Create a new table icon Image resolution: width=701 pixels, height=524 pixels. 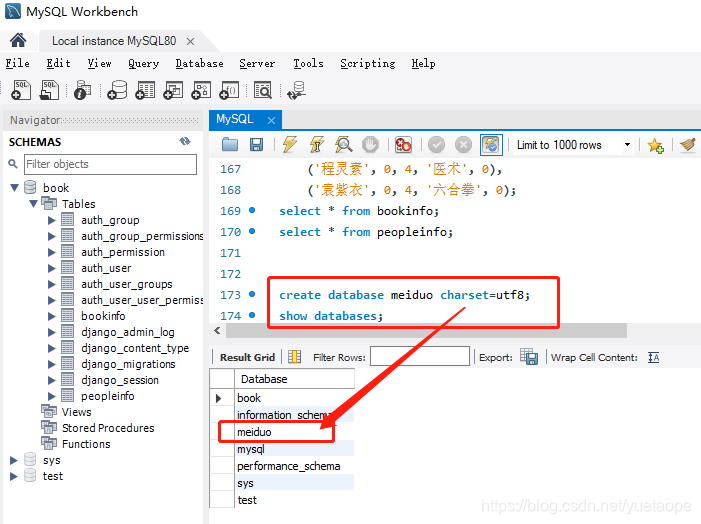point(145,90)
